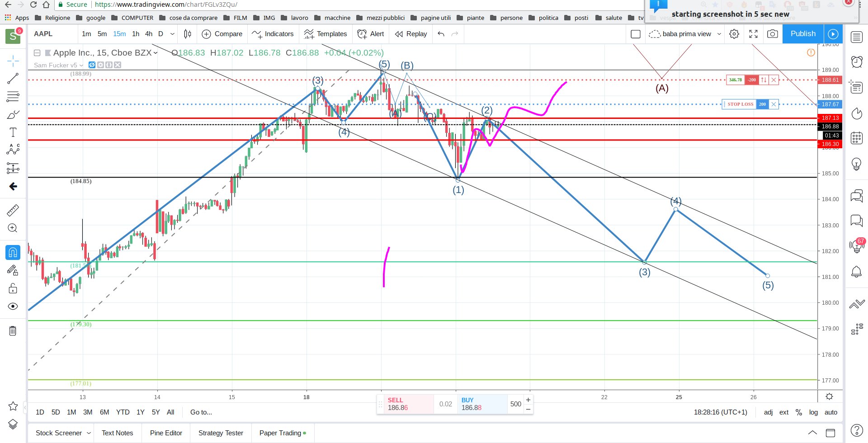Select the layout rectangle icon
This screenshot has height=443, width=868.
(x=636, y=34)
